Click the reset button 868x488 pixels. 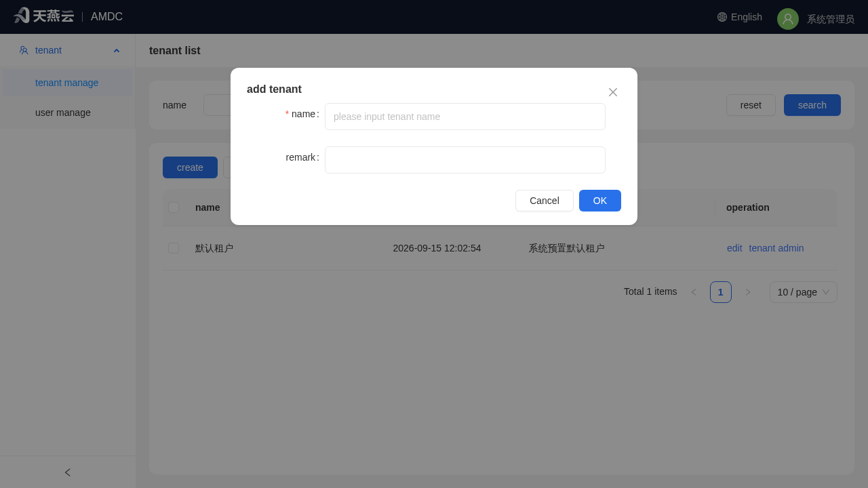point(751,105)
